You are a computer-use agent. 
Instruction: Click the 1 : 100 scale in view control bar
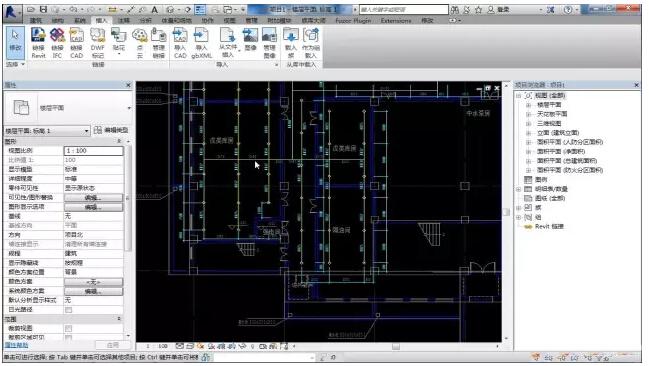157,346
